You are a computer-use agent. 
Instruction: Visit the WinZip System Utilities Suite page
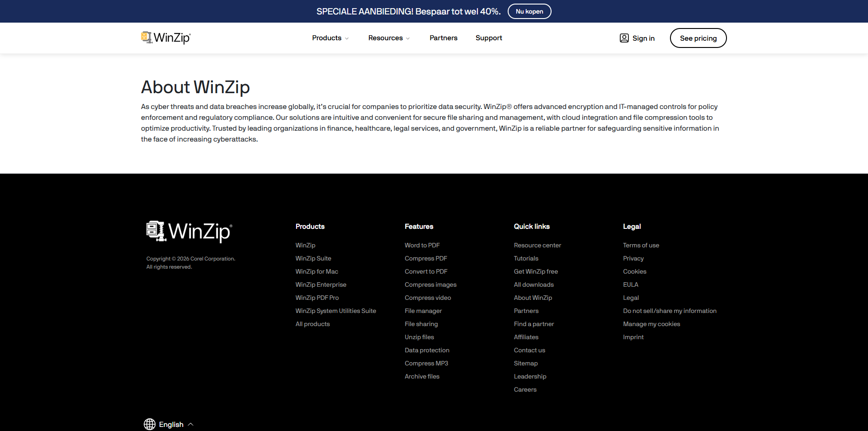tap(335, 311)
